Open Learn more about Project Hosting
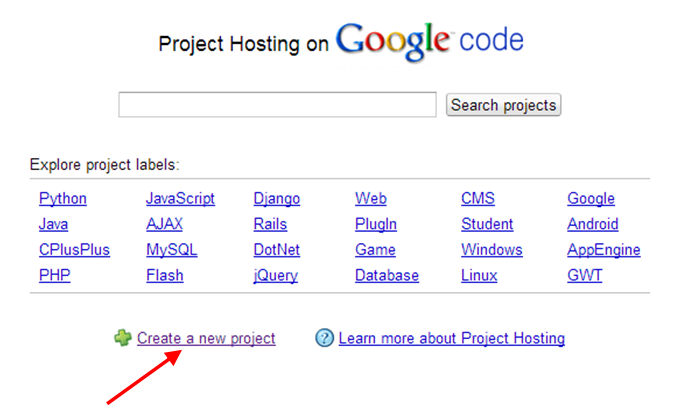696x420 pixels. (451, 339)
